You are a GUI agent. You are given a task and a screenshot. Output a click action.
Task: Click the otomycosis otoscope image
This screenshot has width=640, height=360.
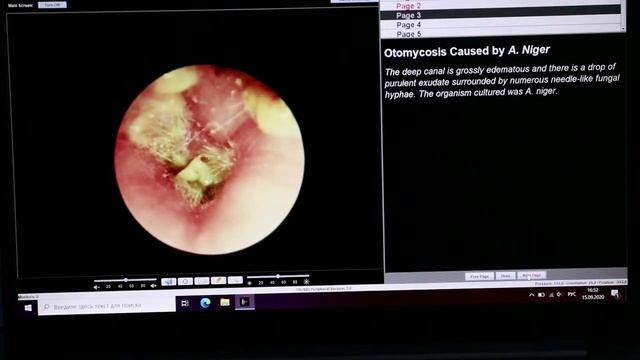coord(209,159)
